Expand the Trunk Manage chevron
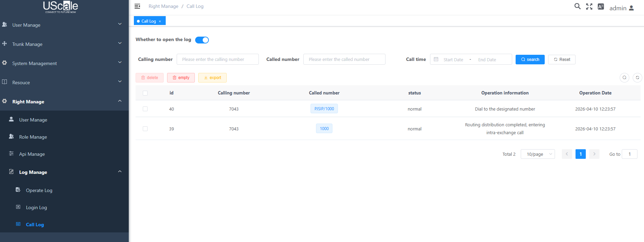 point(120,43)
